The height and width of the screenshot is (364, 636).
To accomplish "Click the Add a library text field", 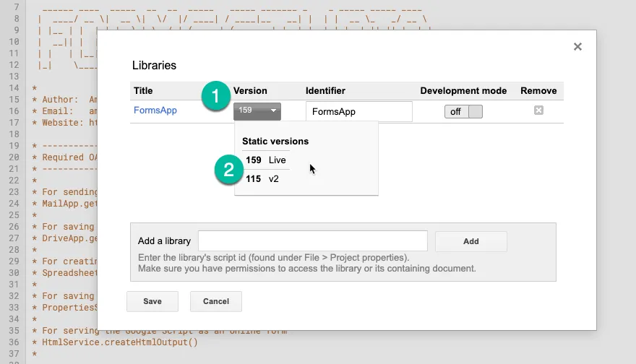I will click(x=312, y=241).
